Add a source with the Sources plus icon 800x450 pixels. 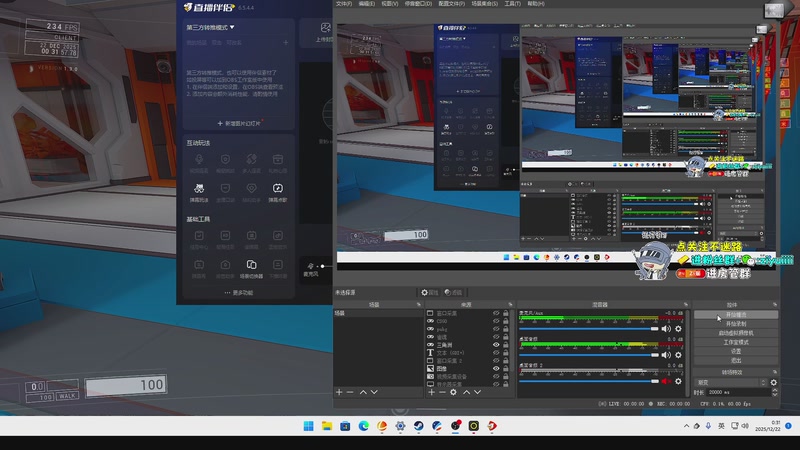432,392
